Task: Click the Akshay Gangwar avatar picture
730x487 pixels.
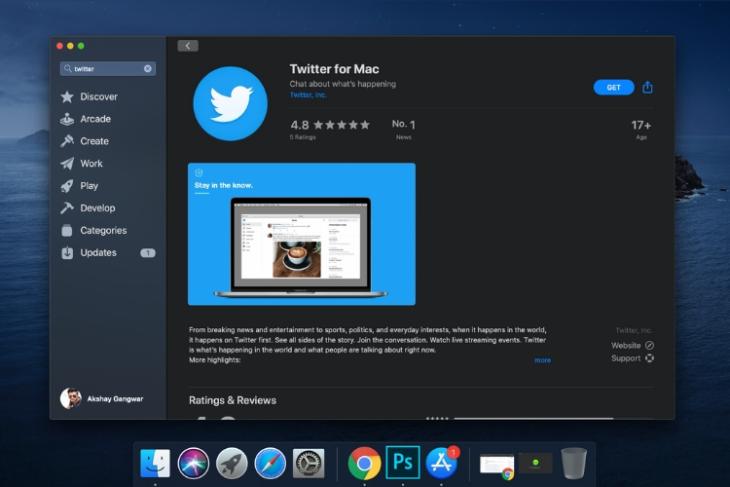Action: click(71, 399)
